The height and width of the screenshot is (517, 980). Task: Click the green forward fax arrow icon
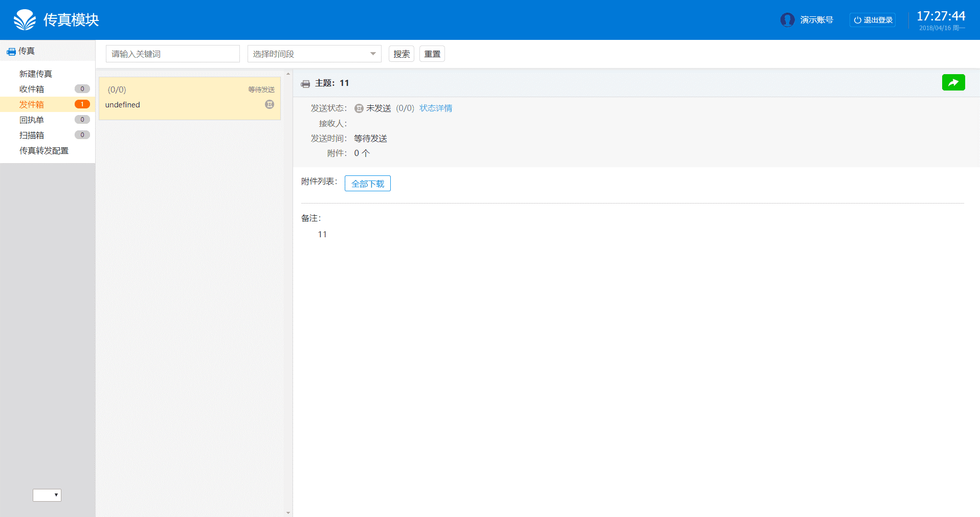click(x=953, y=82)
